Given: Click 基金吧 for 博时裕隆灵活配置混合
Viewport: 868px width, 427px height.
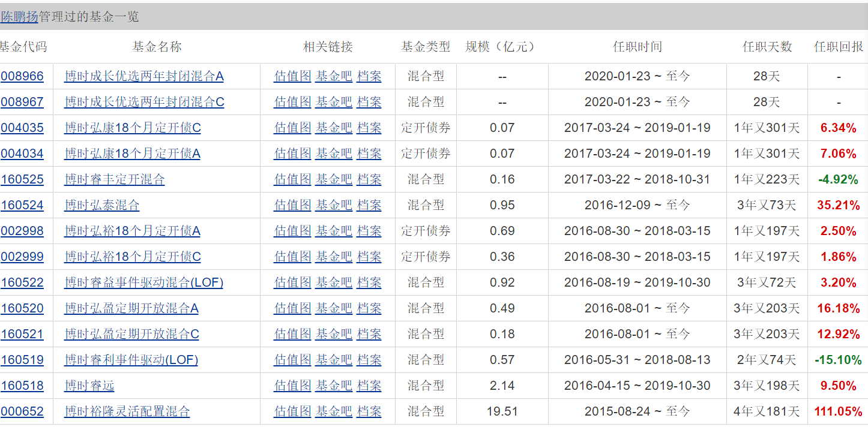Looking at the screenshot, I should (334, 411).
